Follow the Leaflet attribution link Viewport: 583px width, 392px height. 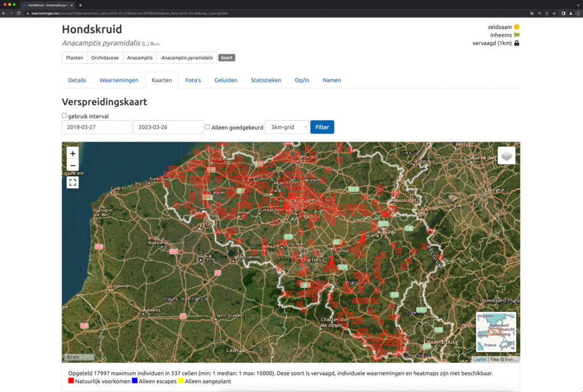(479, 360)
